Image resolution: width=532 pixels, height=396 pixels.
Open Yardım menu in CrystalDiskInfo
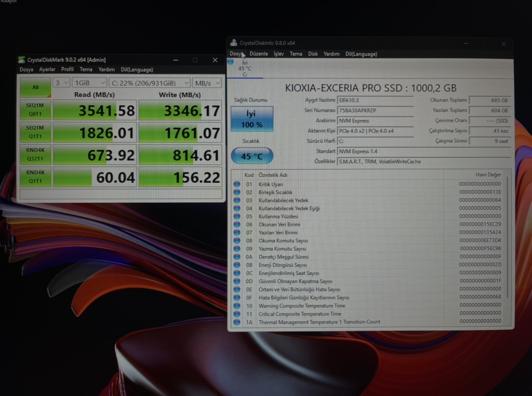tap(331, 54)
